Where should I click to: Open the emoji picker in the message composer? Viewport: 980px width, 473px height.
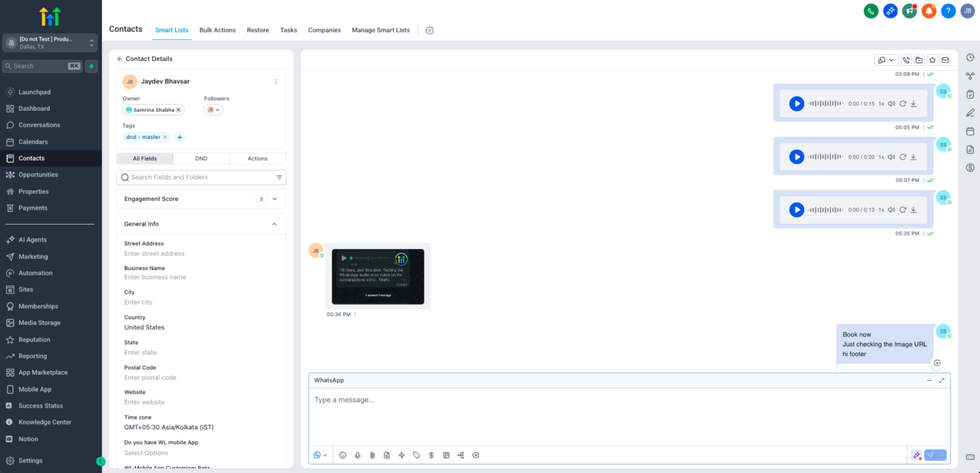(342, 455)
